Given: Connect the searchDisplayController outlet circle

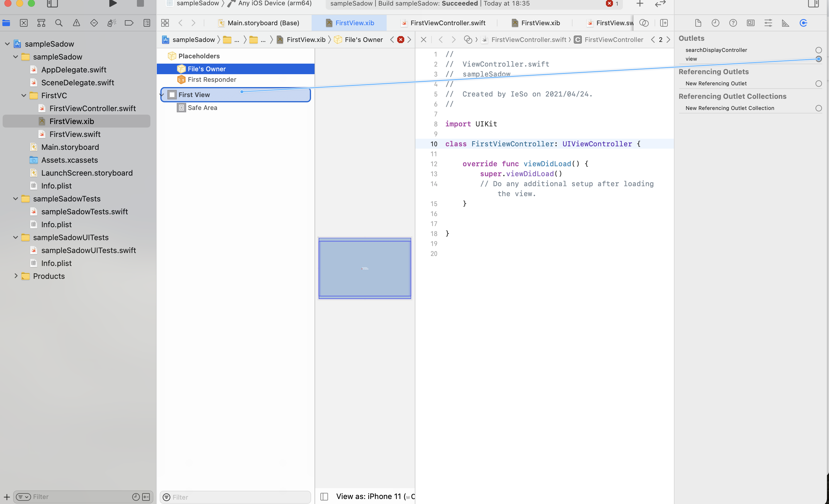Looking at the screenshot, I should pyautogui.click(x=818, y=50).
